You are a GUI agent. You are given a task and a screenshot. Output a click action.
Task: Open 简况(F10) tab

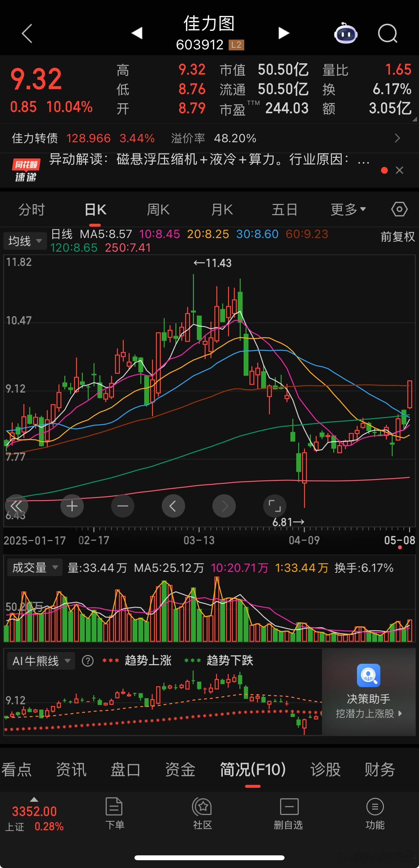coord(253,769)
